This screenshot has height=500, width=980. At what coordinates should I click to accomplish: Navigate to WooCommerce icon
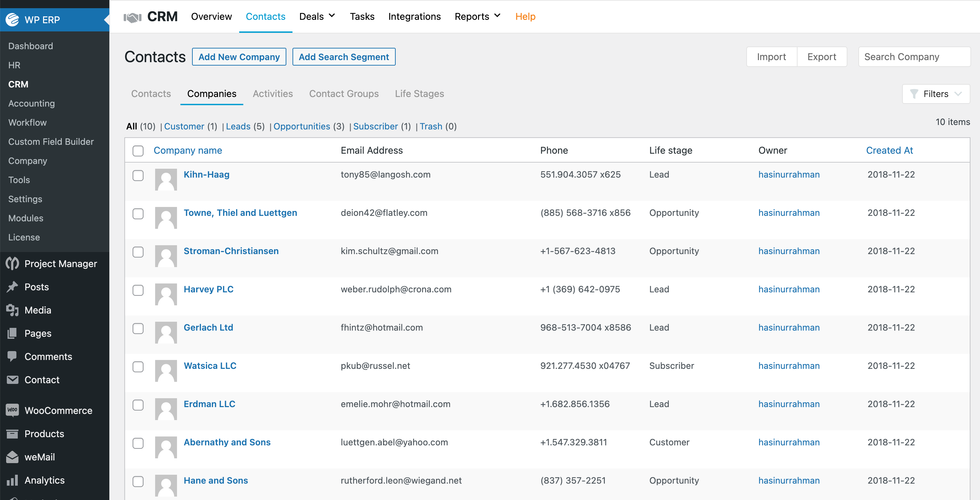(x=12, y=411)
